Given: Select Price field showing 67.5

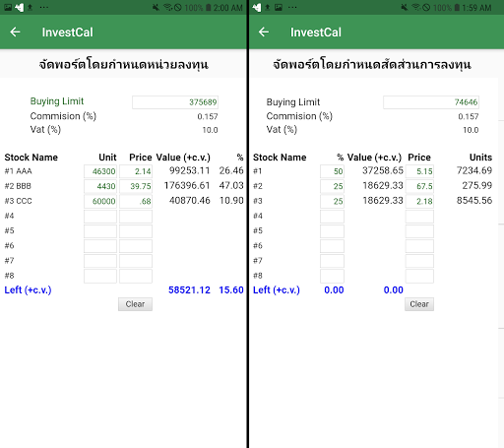Looking at the screenshot, I should pyautogui.click(x=419, y=186).
